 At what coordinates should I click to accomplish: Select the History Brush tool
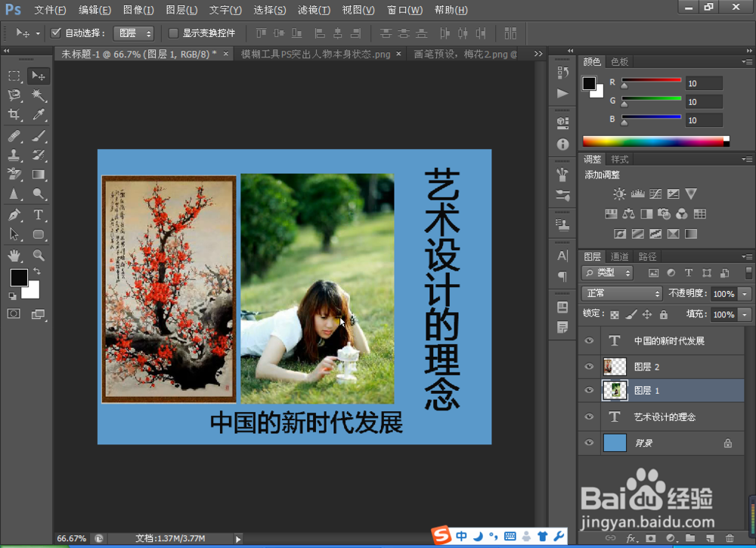(x=38, y=155)
